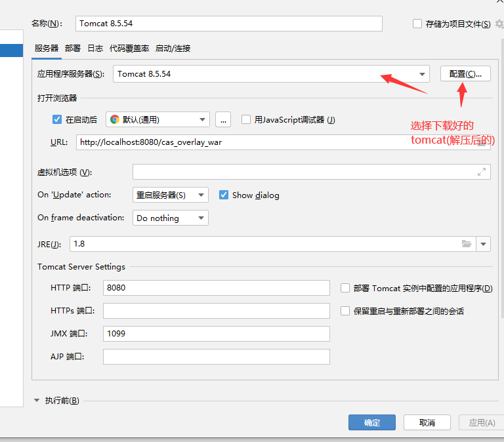Image resolution: width=504 pixels, height=442 pixels.
Task: Click the browser ellipsis (...) button
Action: coord(223,119)
